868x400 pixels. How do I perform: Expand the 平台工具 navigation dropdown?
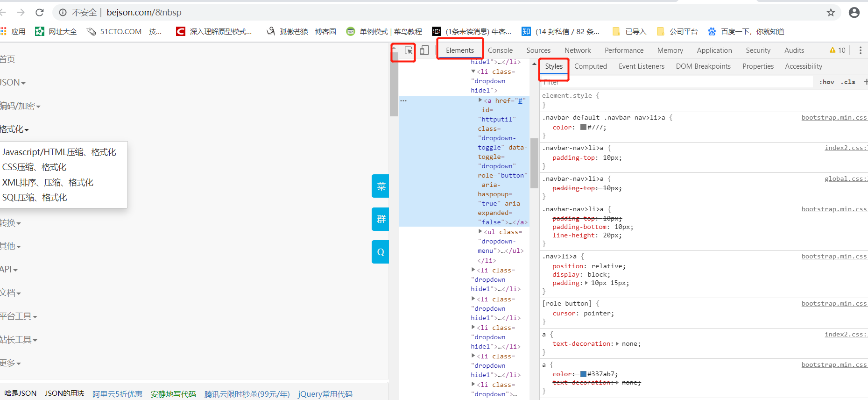(19, 316)
